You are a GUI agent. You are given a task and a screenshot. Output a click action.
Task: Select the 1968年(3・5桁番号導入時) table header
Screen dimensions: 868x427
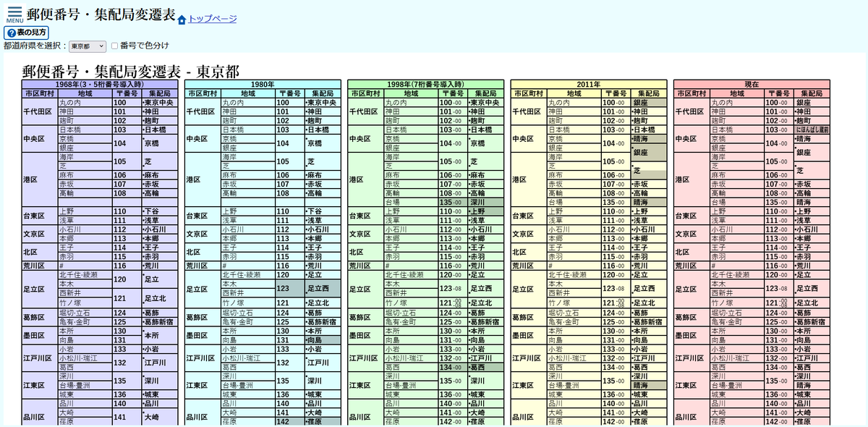[99, 85]
